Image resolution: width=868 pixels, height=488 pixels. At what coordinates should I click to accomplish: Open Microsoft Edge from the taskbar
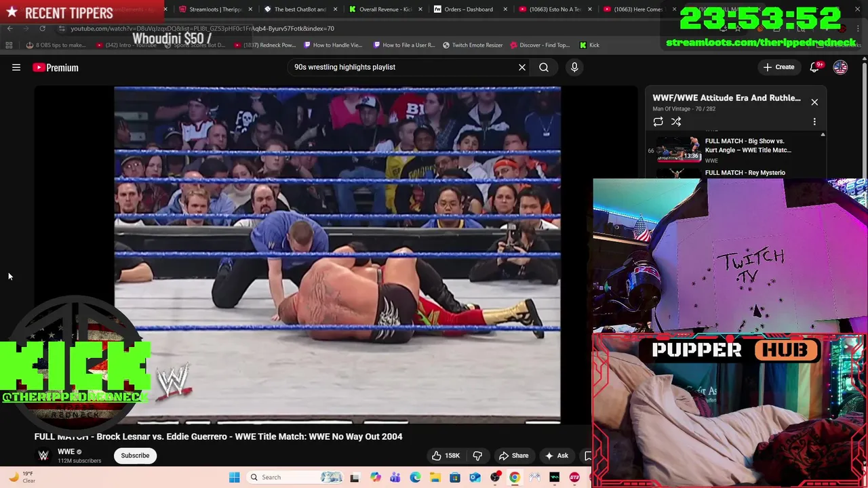click(415, 477)
